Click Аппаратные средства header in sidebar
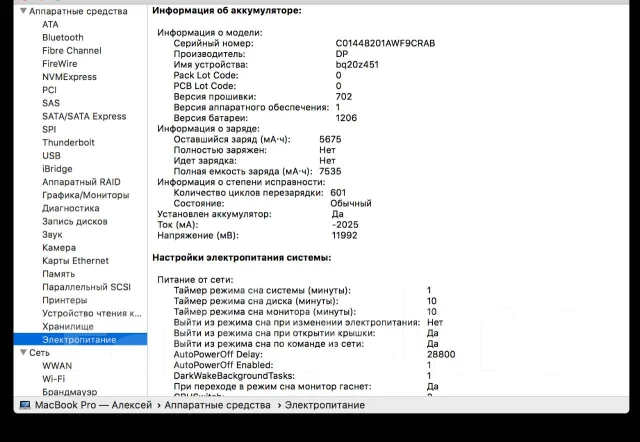Screen dimensions: 640x442 click(78, 11)
